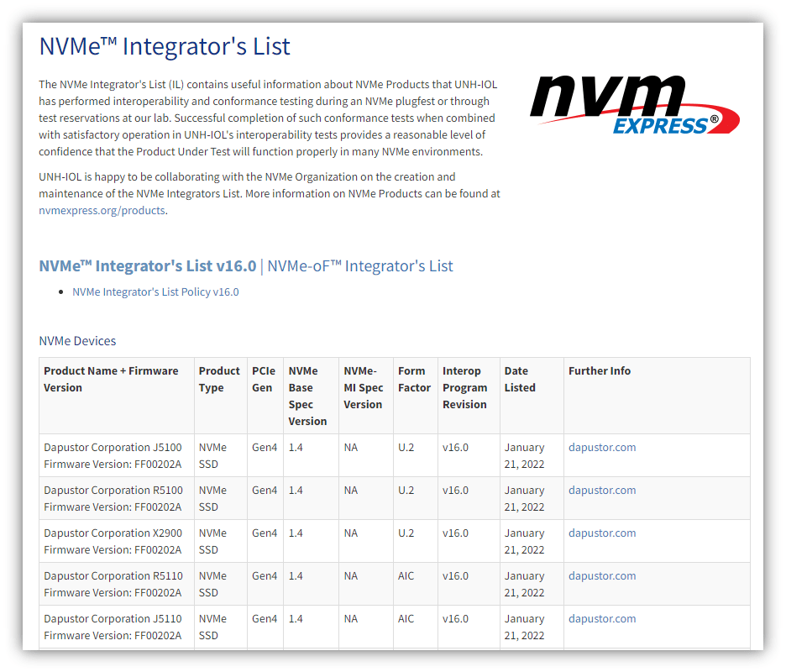
Task: Click the Form Factor column header
Action: pos(414,380)
